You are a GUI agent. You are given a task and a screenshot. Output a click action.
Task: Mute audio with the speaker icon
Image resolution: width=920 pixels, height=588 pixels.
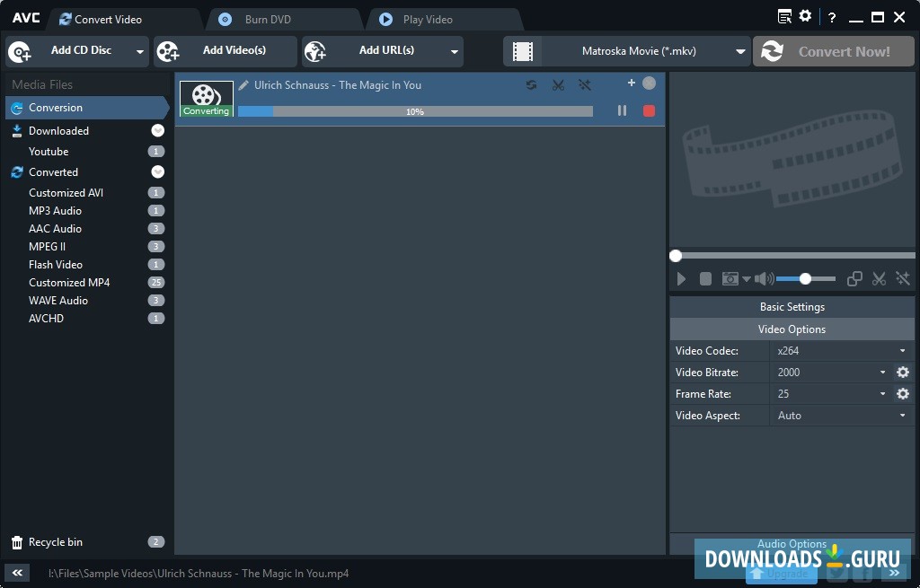click(x=763, y=279)
